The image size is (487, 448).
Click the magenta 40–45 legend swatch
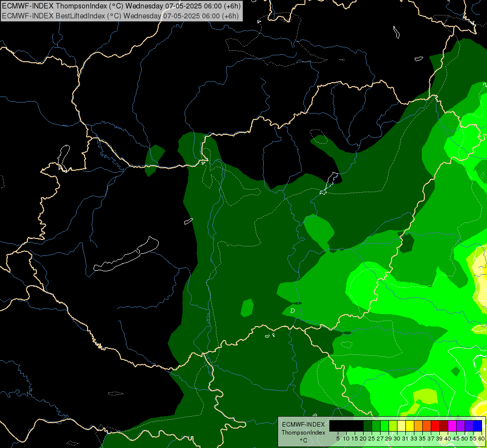point(452,426)
